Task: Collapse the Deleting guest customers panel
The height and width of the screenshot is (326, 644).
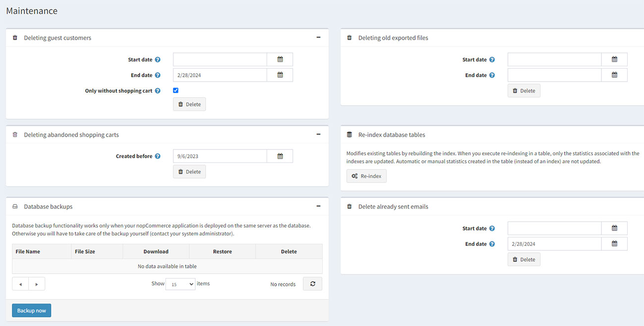Action: coord(319,37)
